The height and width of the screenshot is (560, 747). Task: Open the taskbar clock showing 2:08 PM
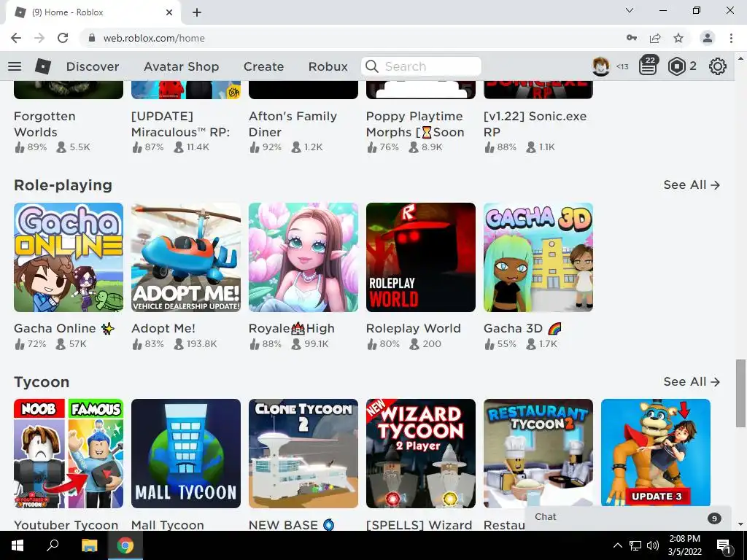pos(684,545)
